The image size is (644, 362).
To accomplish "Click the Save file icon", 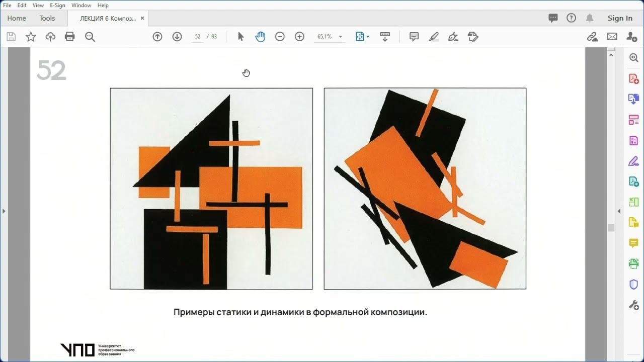I will point(11,37).
